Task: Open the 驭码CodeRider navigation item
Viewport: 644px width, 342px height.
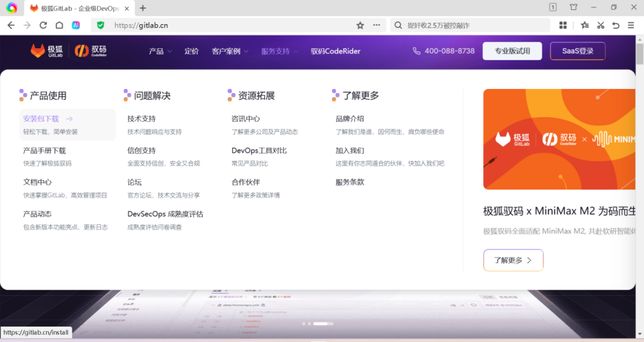Action: tap(335, 52)
